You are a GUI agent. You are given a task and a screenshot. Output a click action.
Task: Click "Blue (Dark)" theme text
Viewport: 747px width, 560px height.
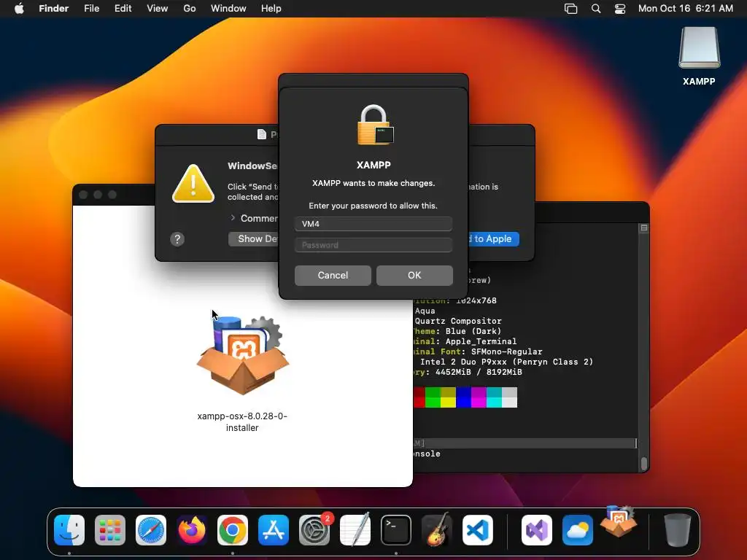[473, 331]
